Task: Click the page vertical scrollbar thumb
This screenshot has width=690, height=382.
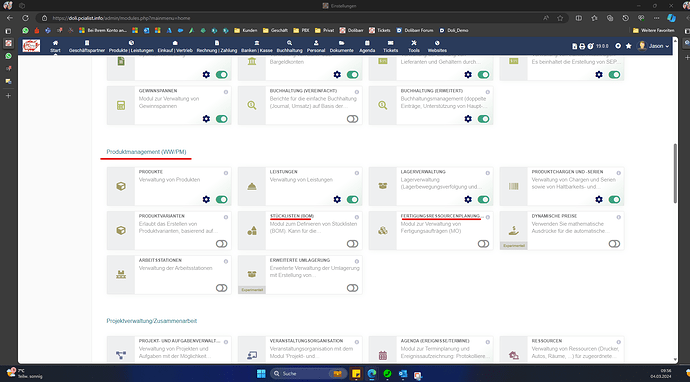Action: click(675, 173)
